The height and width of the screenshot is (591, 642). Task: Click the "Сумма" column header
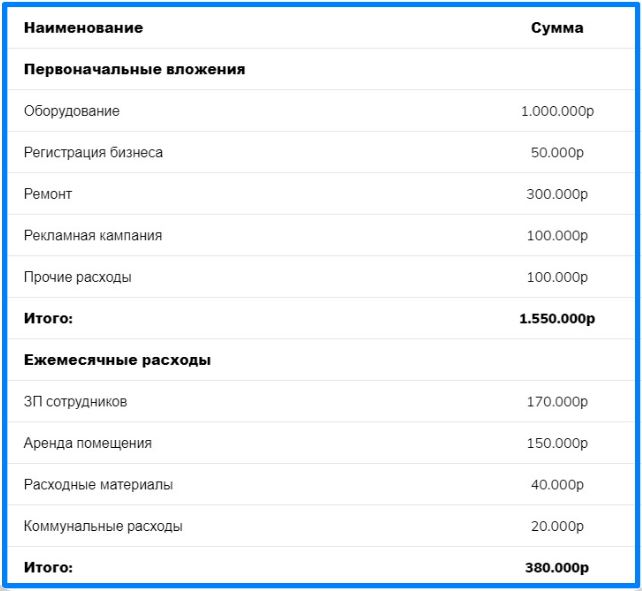[x=557, y=28]
